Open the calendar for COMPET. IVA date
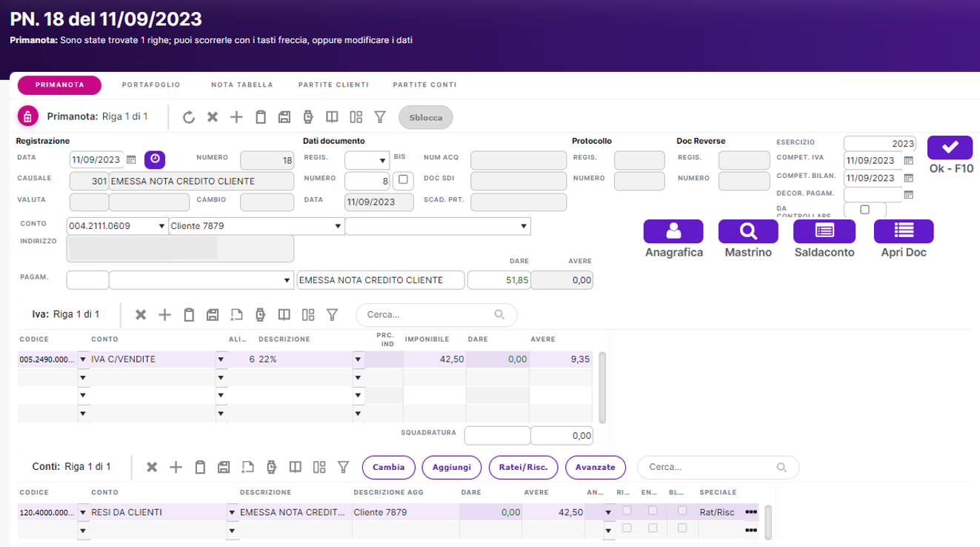 tap(909, 160)
